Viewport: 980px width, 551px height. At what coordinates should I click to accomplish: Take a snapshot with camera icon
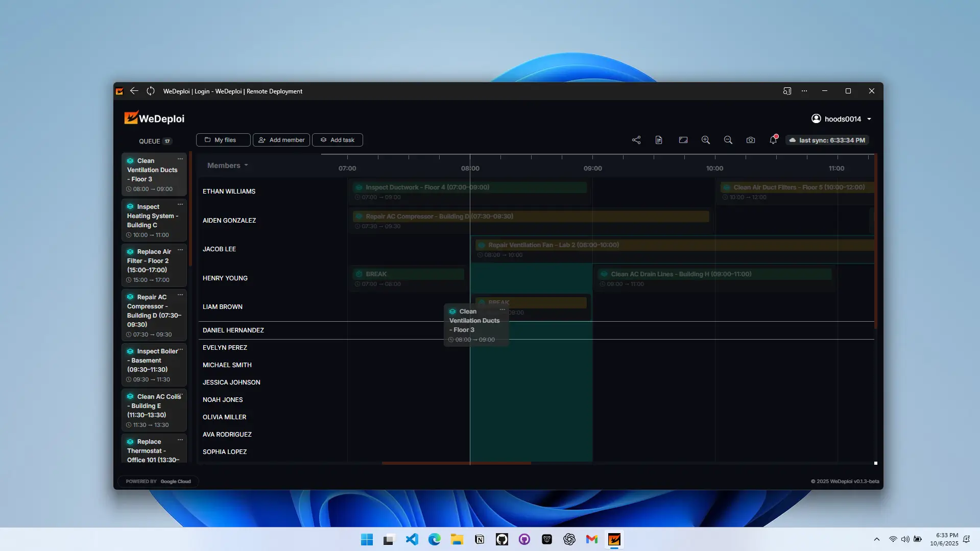[750, 140]
